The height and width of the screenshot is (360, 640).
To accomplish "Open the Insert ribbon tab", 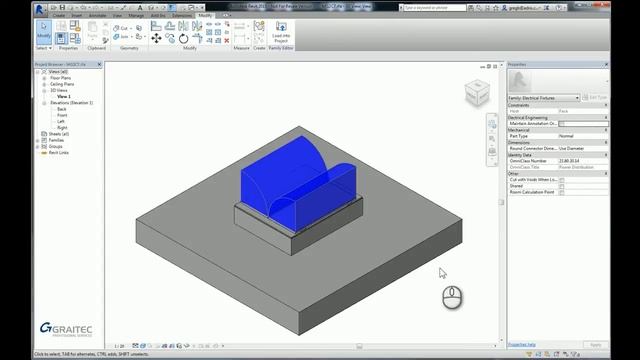I will point(77,16).
